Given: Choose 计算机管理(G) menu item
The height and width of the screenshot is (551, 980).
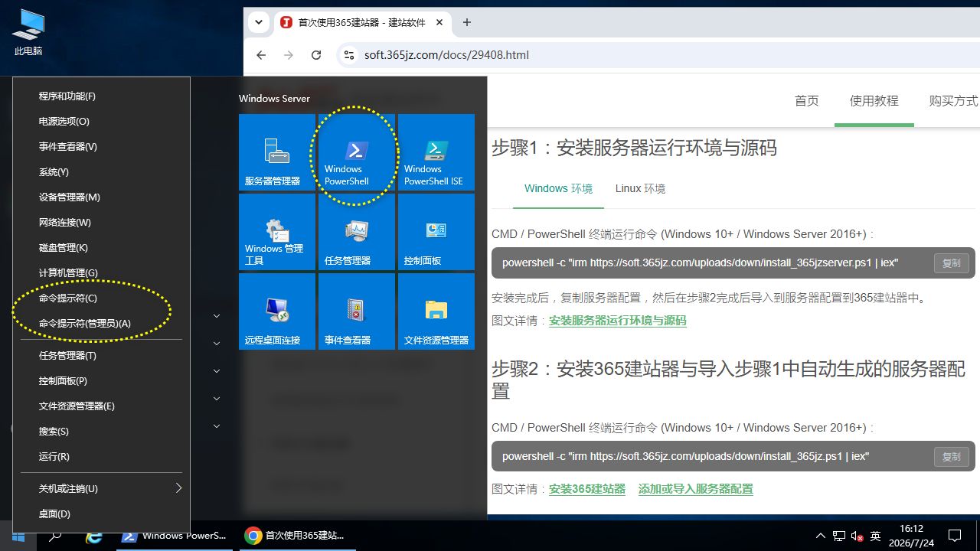Looking at the screenshot, I should pyautogui.click(x=101, y=272).
